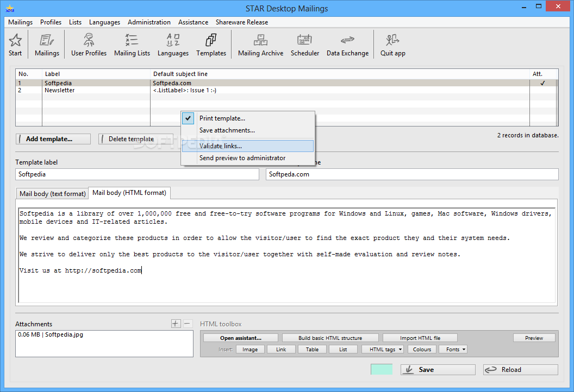This screenshot has height=392, width=574.
Task: Click the Reload button
Action: click(521, 370)
